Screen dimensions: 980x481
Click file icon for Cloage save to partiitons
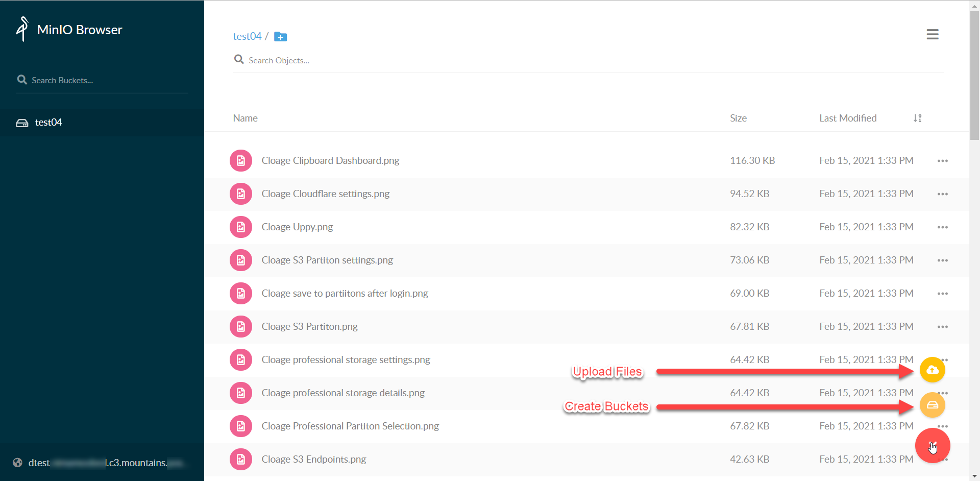pos(241,294)
